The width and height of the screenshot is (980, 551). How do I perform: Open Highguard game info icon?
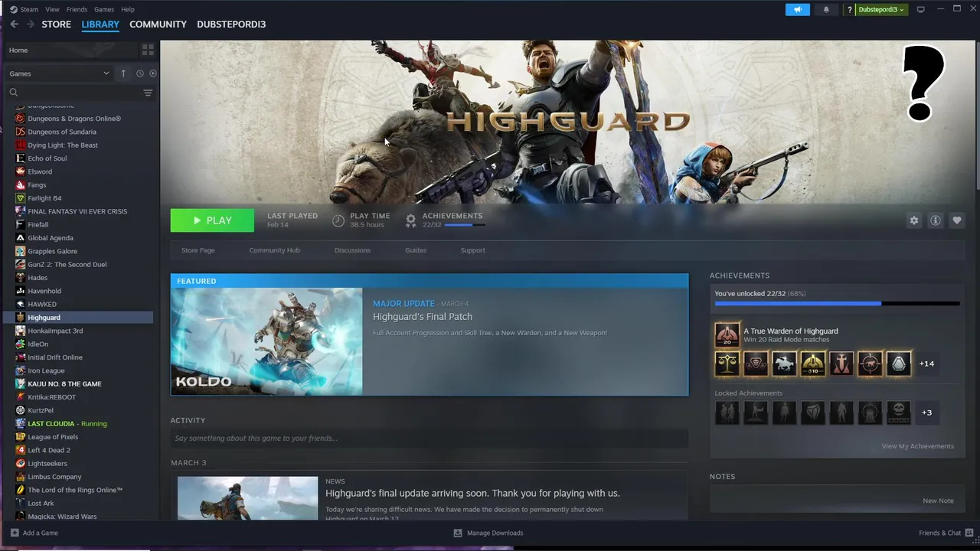935,220
